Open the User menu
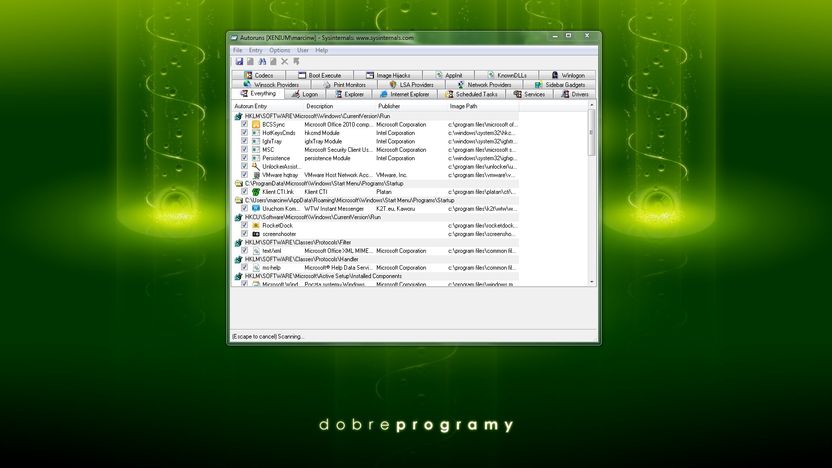This screenshot has height=468, width=832. pyautogui.click(x=303, y=50)
